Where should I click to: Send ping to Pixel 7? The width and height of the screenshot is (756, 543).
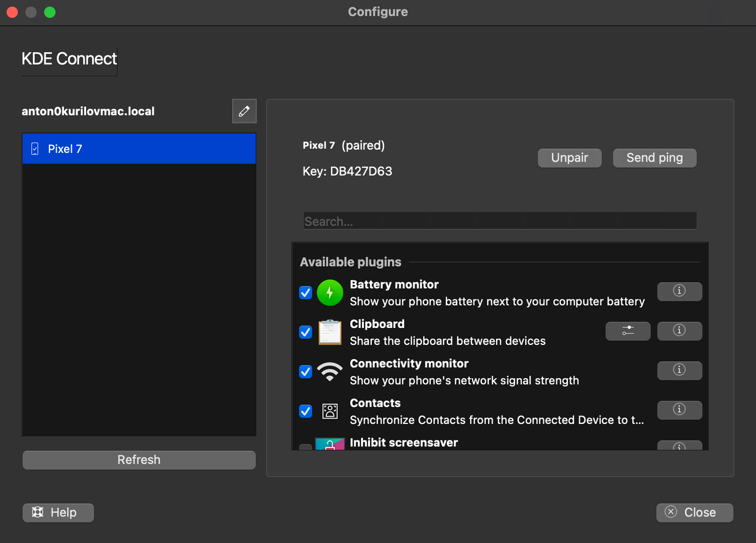tap(655, 158)
